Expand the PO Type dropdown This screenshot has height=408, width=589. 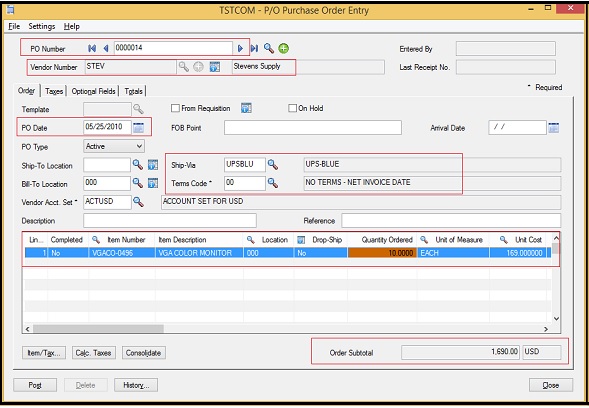coord(139,146)
